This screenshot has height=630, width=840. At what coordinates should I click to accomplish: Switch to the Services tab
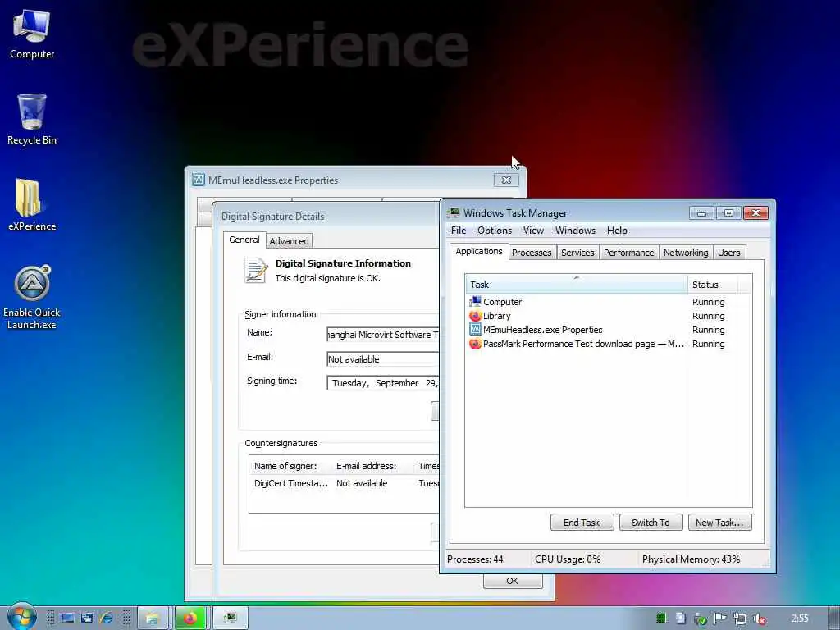(577, 253)
